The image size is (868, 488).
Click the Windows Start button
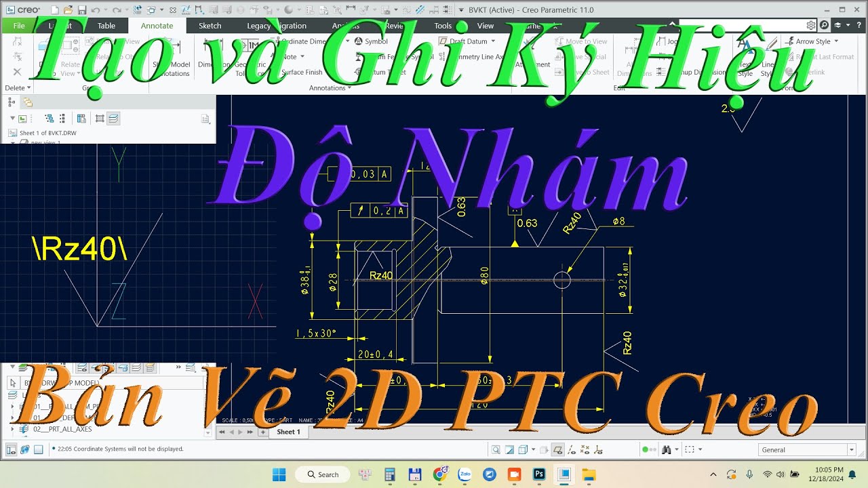279,474
